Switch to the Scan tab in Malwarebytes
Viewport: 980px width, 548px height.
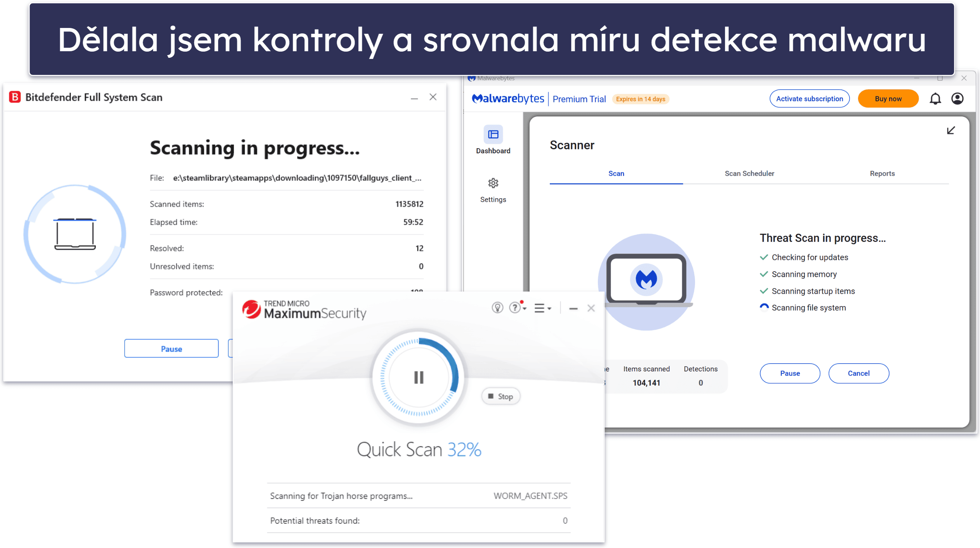click(616, 173)
